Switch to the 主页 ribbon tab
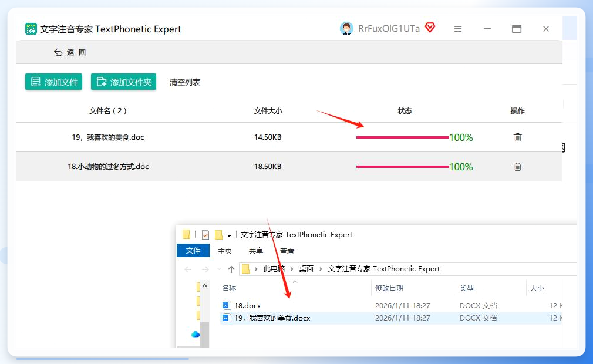The height and width of the screenshot is (364, 593). click(225, 251)
